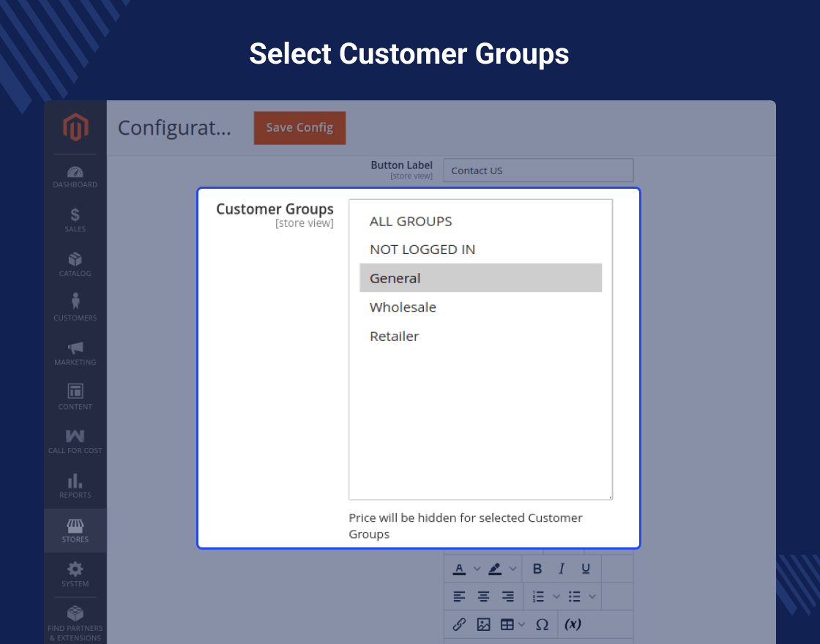Center align text in editor
Screen dimensions: 820x644
(x=484, y=596)
